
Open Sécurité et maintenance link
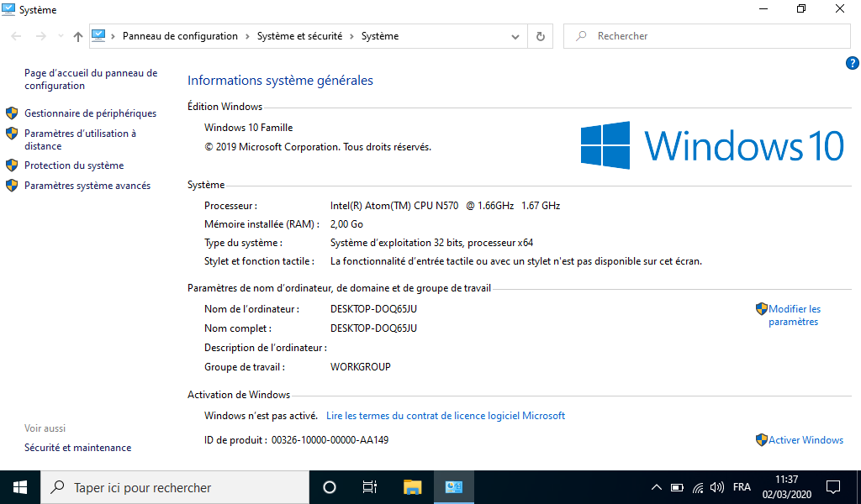[77, 448]
